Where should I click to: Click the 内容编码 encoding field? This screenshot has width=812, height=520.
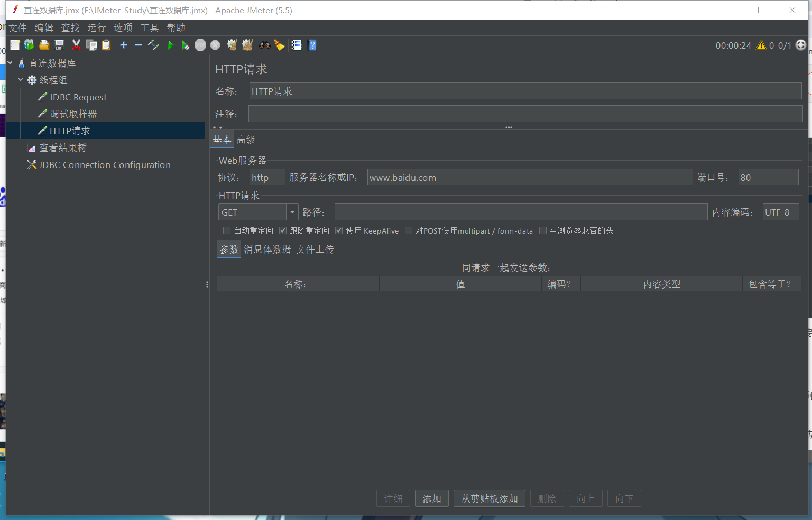pos(781,212)
